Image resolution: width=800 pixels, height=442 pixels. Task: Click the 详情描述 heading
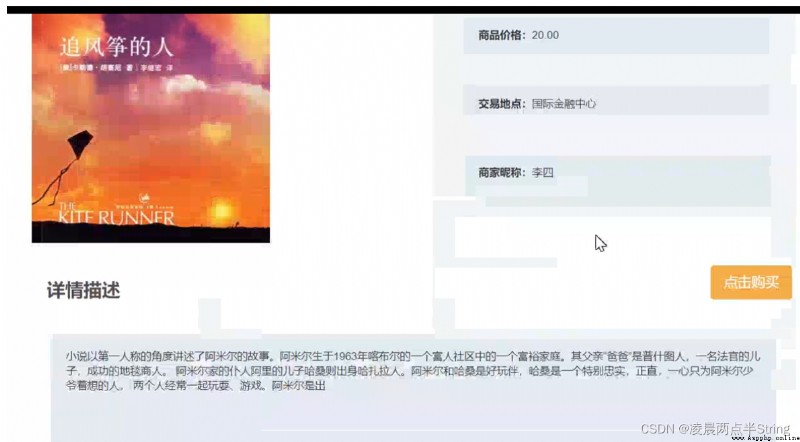[x=84, y=290]
